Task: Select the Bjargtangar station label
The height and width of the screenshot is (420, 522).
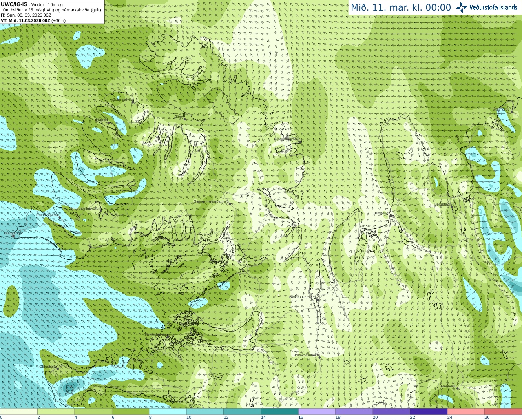Action: [x=13, y=233]
